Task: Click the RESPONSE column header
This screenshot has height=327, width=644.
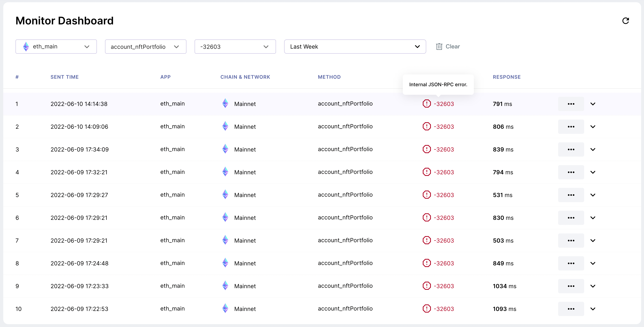Action: pyautogui.click(x=507, y=77)
